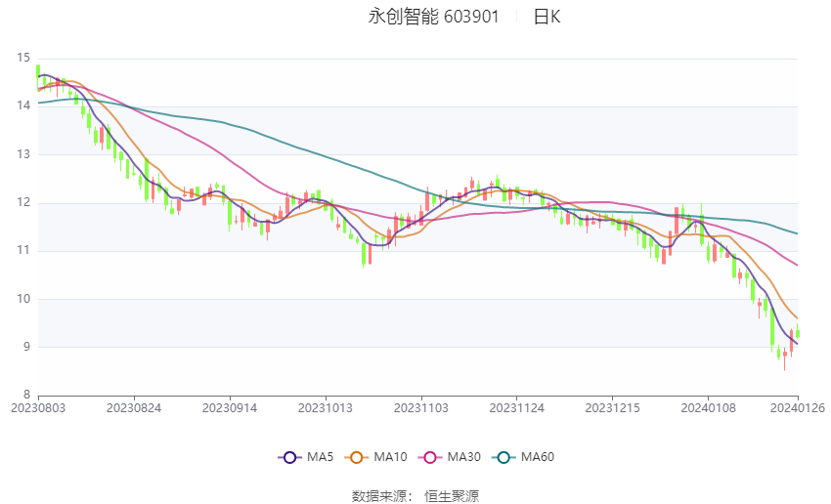The image size is (831, 504).
Task: Hide the MA10 line via its label
Action: 390,457
